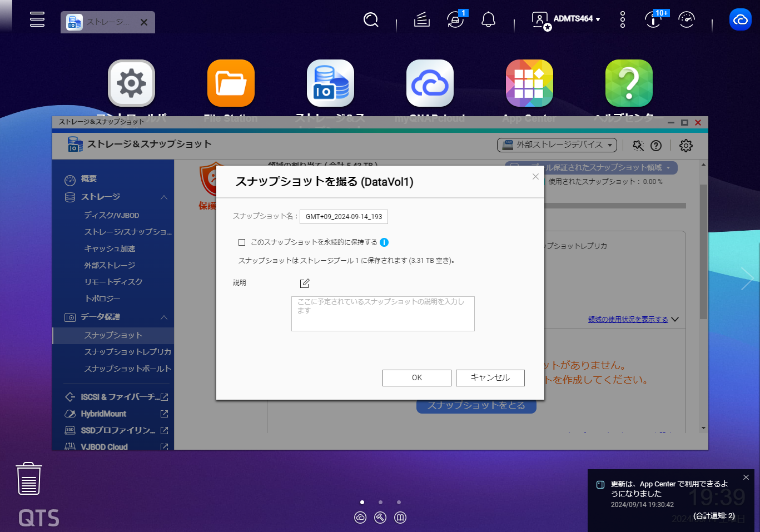Go to next desktop page arrow

pos(747,279)
